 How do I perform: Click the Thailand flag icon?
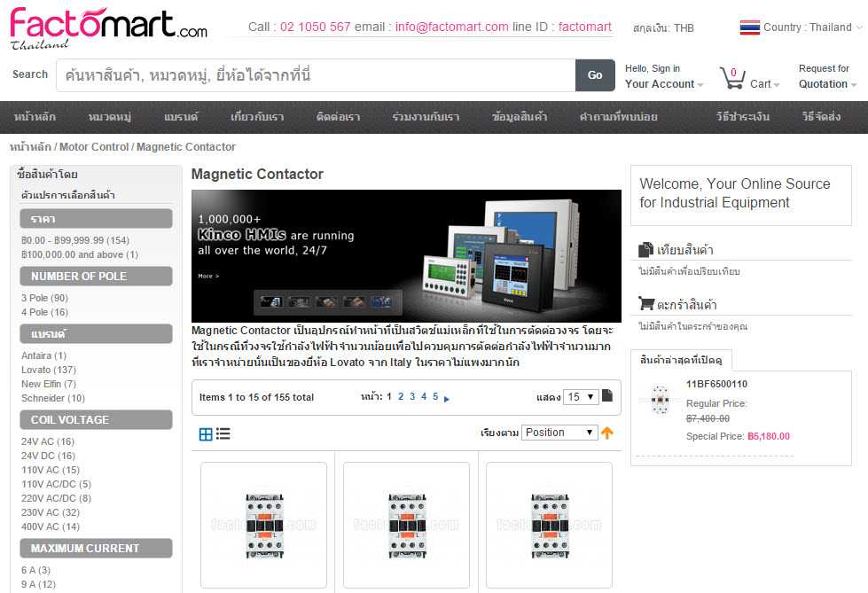749,27
